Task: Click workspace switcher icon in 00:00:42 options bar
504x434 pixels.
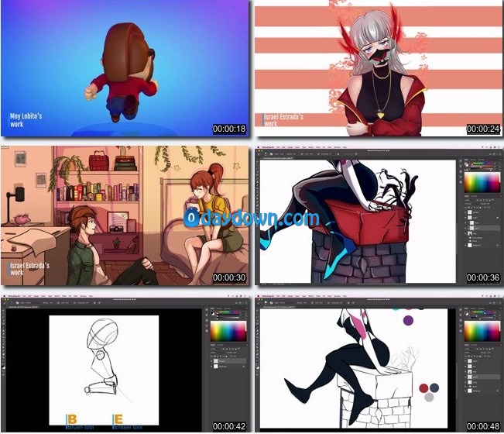Action: tap(241, 303)
